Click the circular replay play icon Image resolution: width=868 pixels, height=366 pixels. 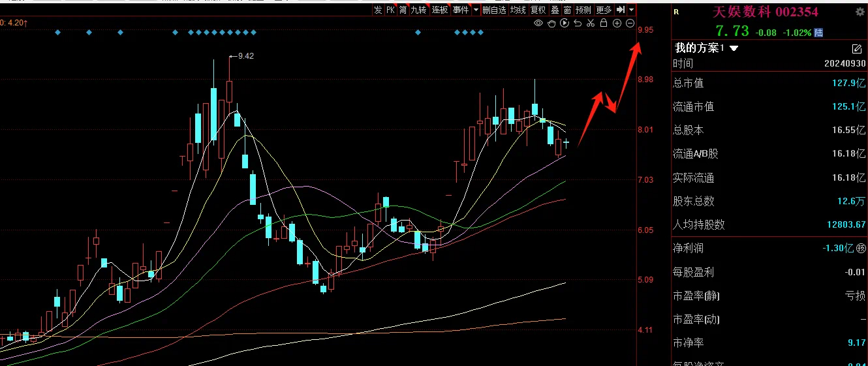pyautogui.click(x=565, y=23)
